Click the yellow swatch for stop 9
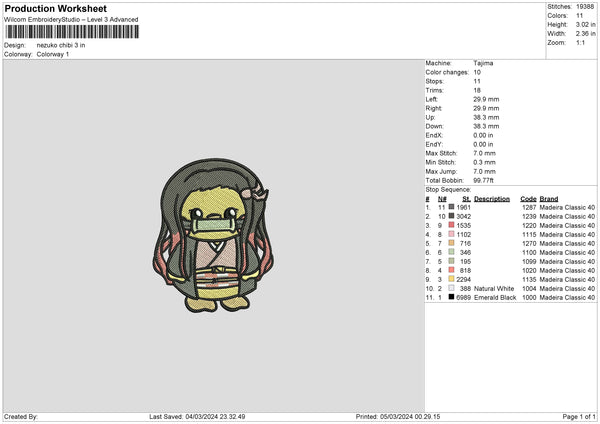Image resolution: width=600 pixels, height=424 pixels. 452,279
